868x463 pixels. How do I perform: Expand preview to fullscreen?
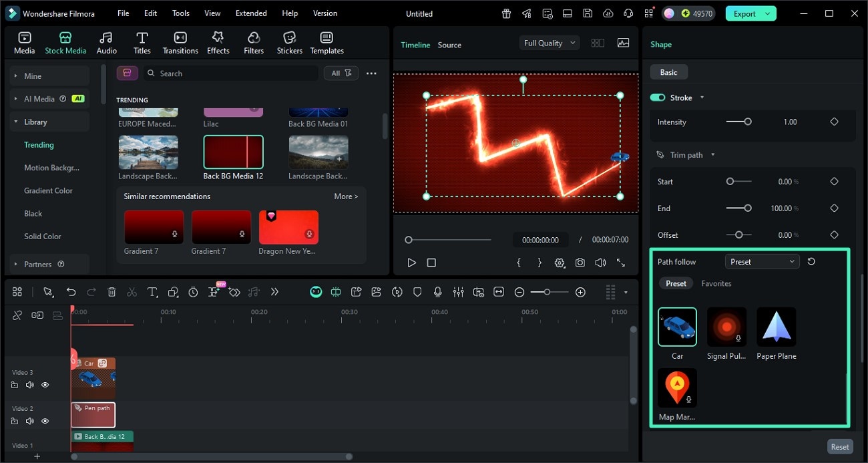(x=621, y=263)
